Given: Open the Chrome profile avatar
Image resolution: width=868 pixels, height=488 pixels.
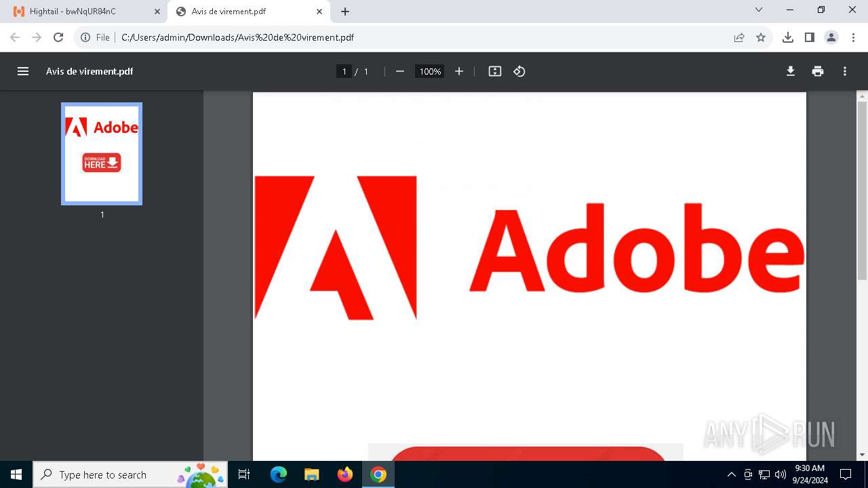Looking at the screenshot, I should (831, 37).
